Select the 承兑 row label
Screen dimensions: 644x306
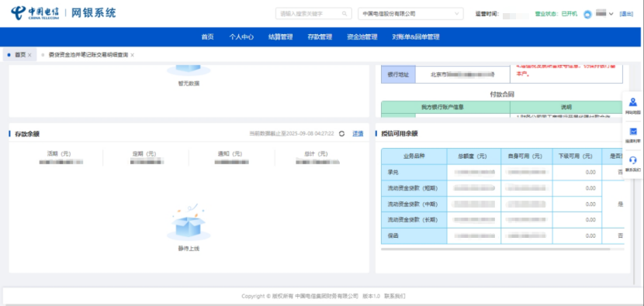414,172
